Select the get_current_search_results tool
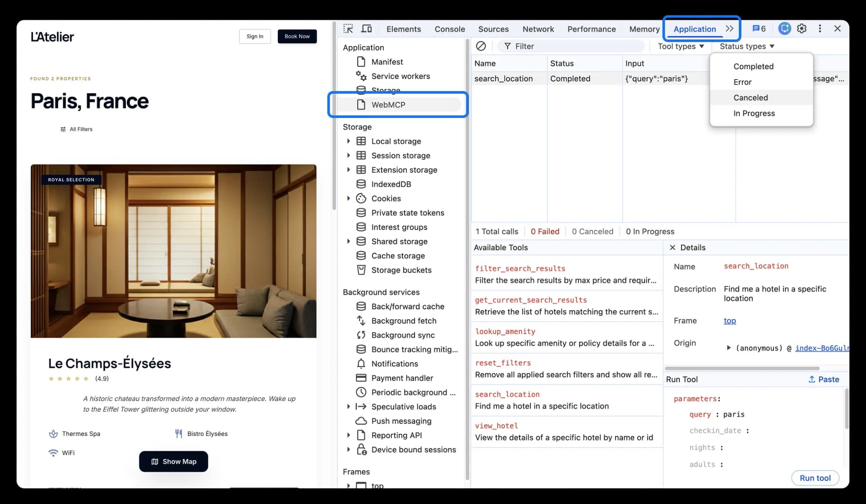The image size is (866, 504). [567, 306]
